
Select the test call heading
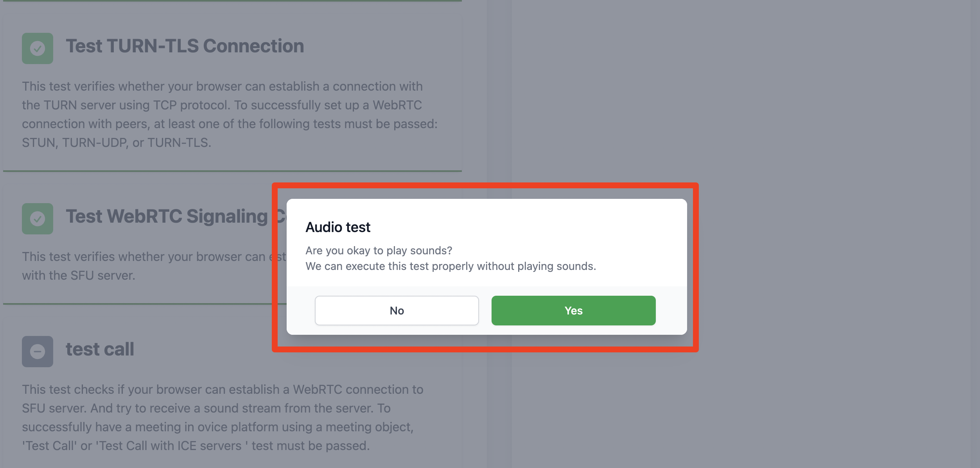point(100,349)
